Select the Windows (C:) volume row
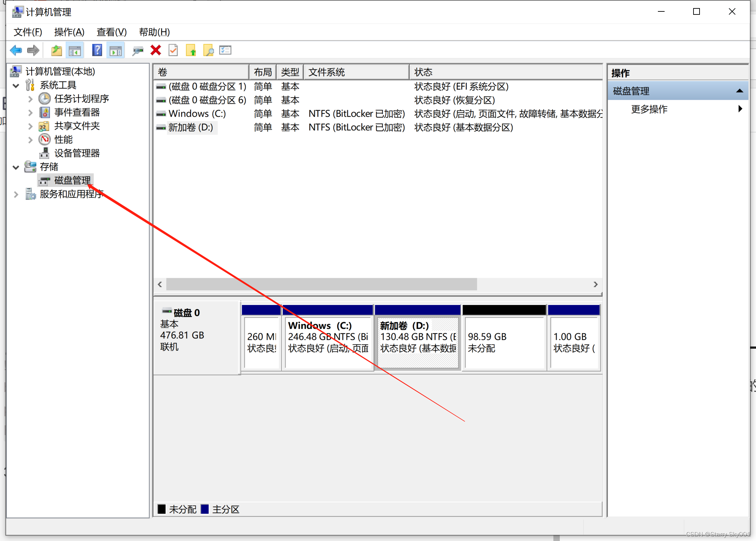The image size is (756, 541). 197,114
